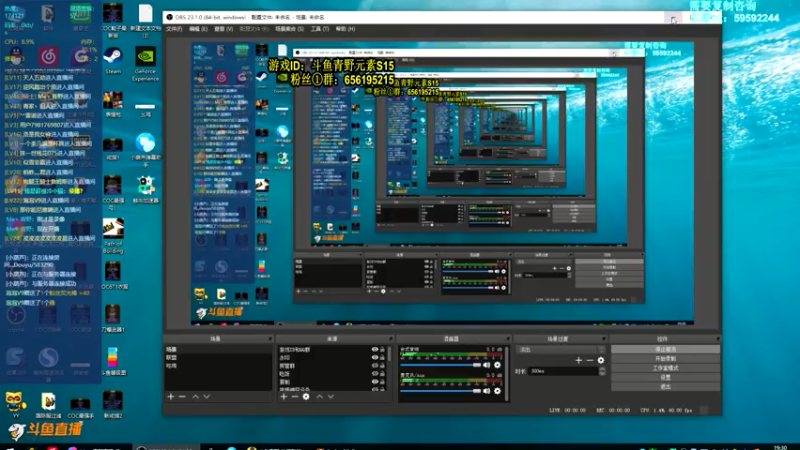Open the 麦克风/Aux channel gear menu
Viewport: 800px width, 450px height.
click(497, 391)
